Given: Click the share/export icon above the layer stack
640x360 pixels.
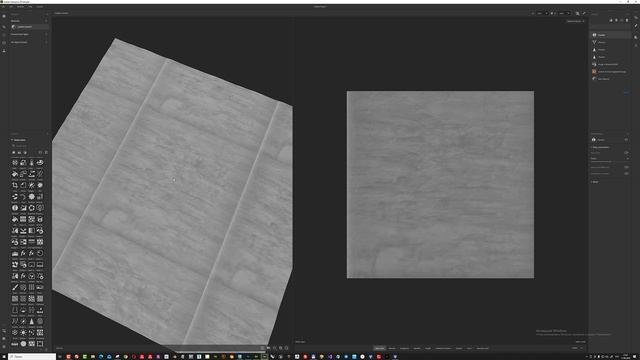Looking at the screenshot, I should (x=611, y=20).
